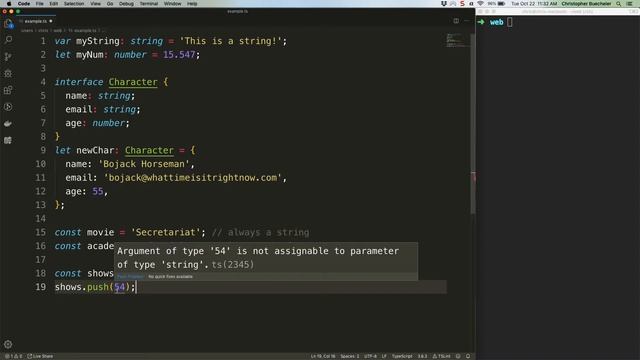Click the TypeScript version number in status bar
The width and height of the screenshot is (640, 360).
click(422, 356)
